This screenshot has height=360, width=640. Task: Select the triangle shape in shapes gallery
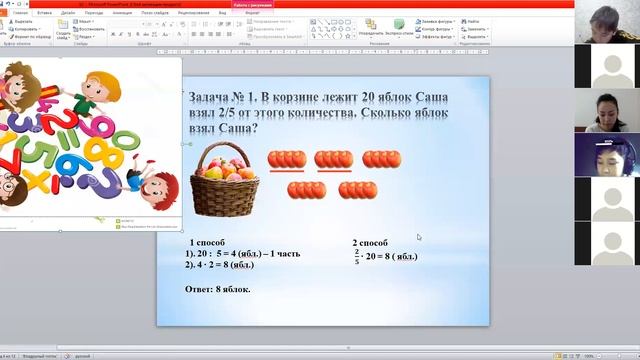tap(313, 29)
